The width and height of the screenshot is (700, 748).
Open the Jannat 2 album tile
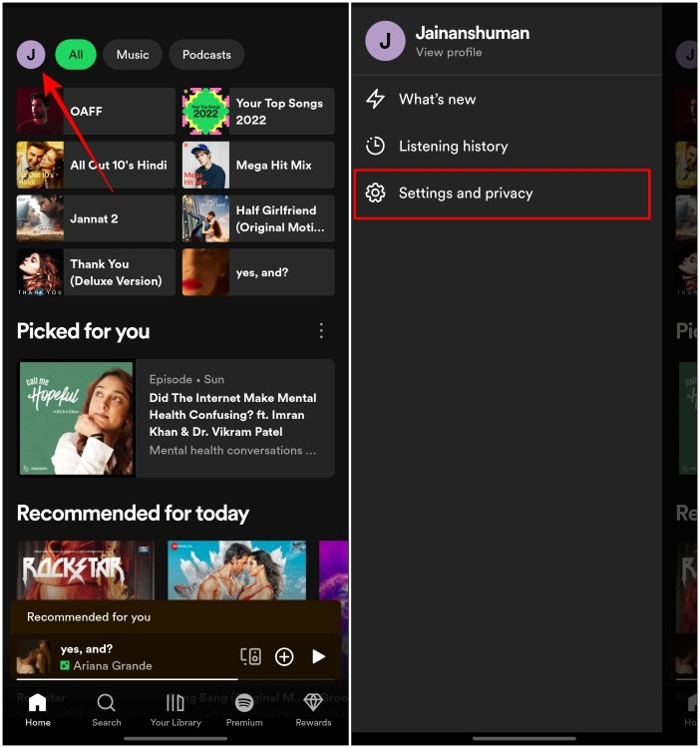[x=96, y=218]
